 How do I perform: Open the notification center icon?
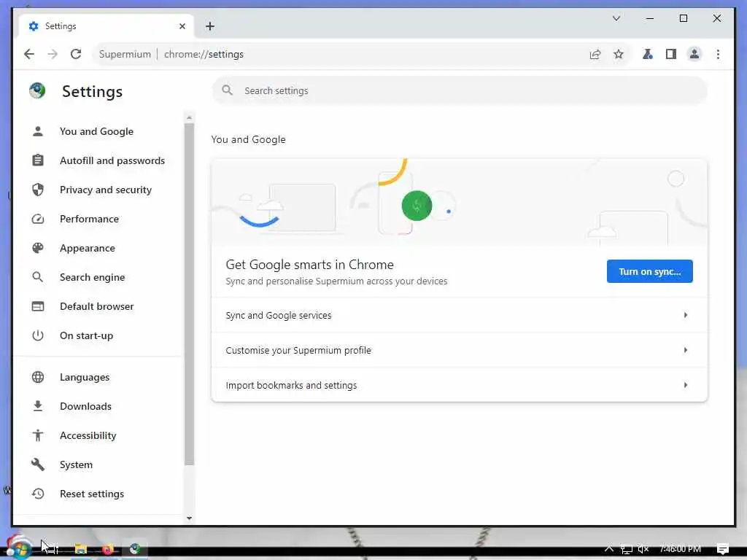coord(723,549)
